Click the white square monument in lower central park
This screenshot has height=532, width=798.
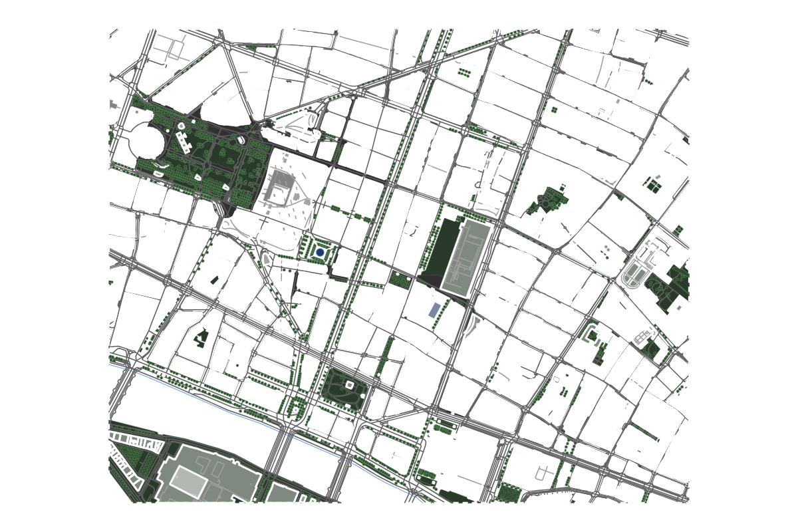[350, 385]
